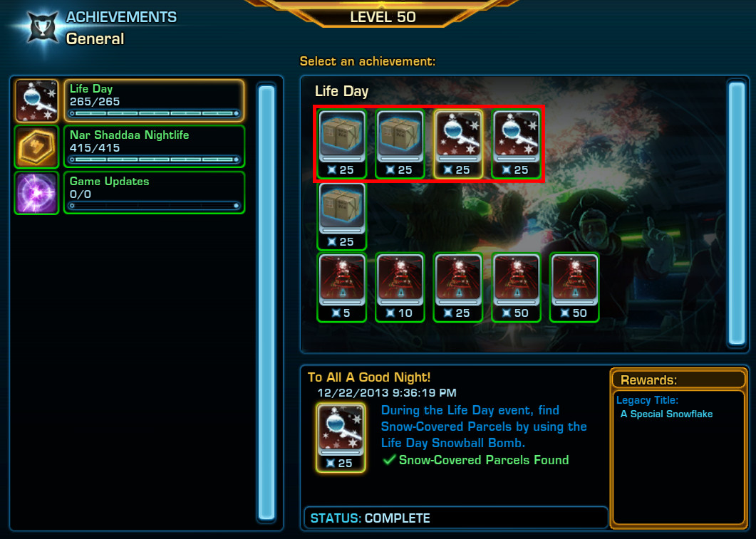Select the Life Day tree achievement worth 5
The height and width of the screenshot is (539, 756).
point(342,288)
